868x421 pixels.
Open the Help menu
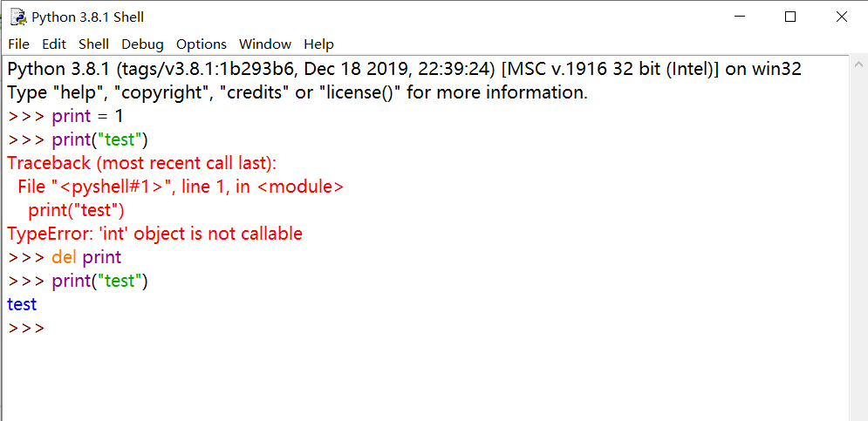tap(318, 44)
